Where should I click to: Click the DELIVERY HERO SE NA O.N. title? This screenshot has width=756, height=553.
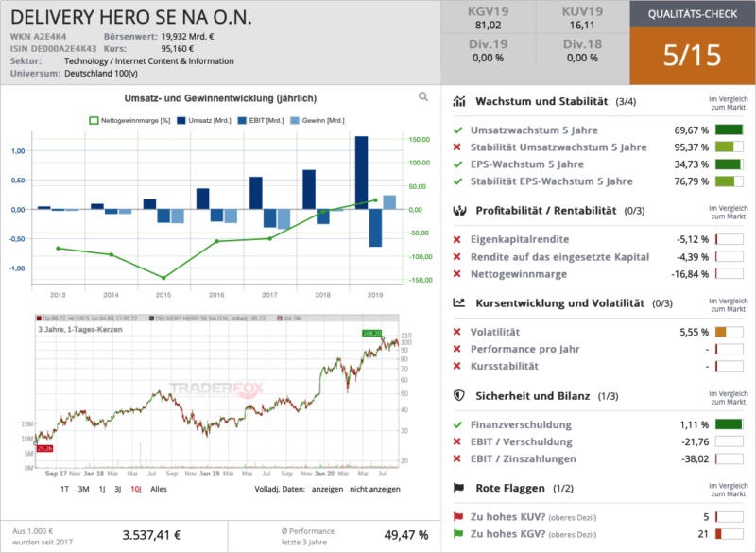(131, 17)
